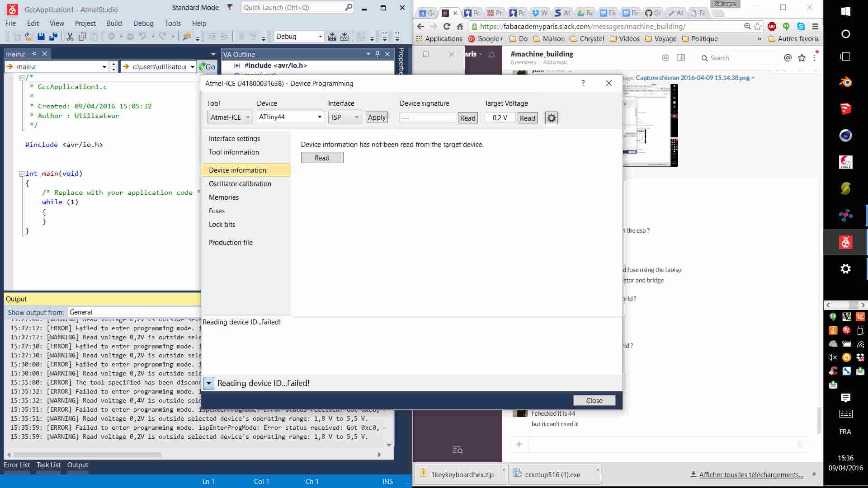This screenshot has width=868, height=488.
Task: Open Slack channel settings gear icon
Action: pos(665,58)
